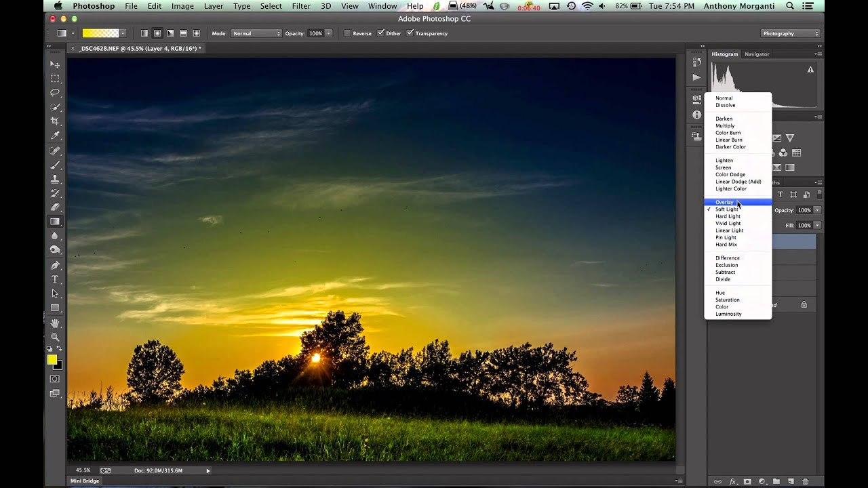The image size is (868, 488).
Task: Open the gradient picker dropdown arrow
Action: pyautogui.click(x=123, y=33)
